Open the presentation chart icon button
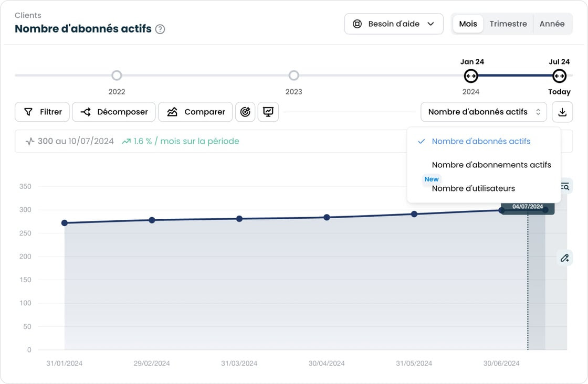The image size is (588, 384). tap(268, 112)
